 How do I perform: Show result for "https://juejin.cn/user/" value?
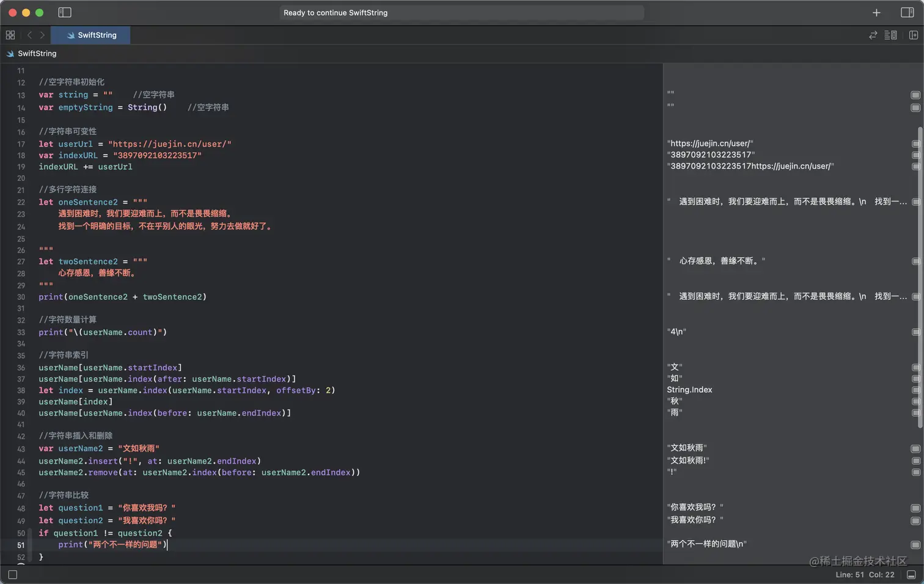pyautogui.click(x=915, y=144)
